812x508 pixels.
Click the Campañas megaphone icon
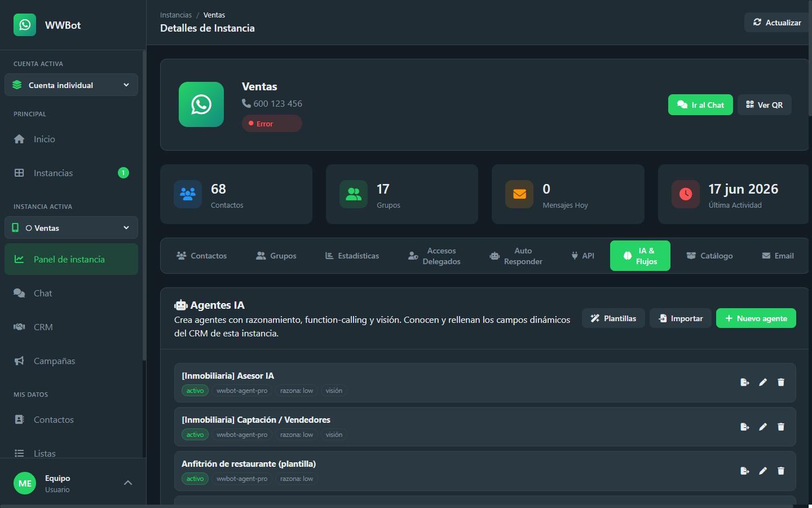click(19, 361)
